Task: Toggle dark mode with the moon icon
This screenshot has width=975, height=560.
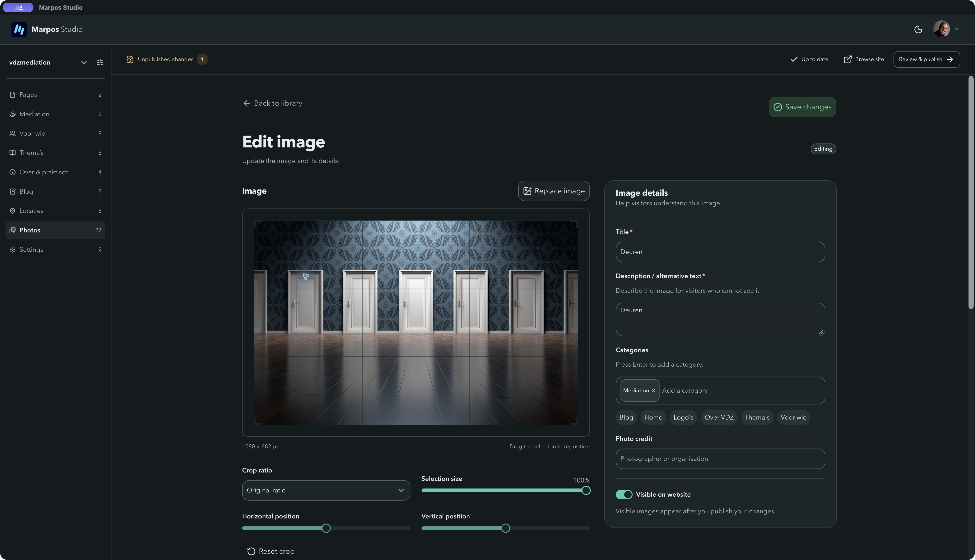Action: 918,29
